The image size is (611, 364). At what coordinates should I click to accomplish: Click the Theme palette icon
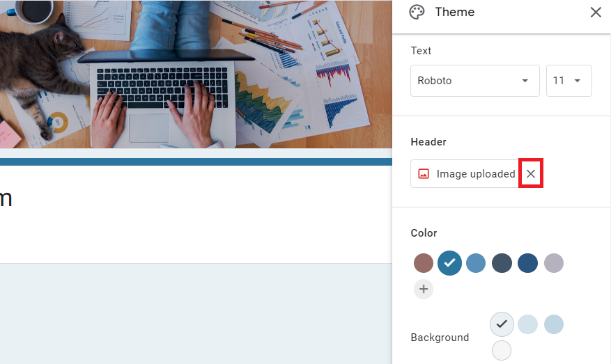pyautogui.click(x=417, y=12)
